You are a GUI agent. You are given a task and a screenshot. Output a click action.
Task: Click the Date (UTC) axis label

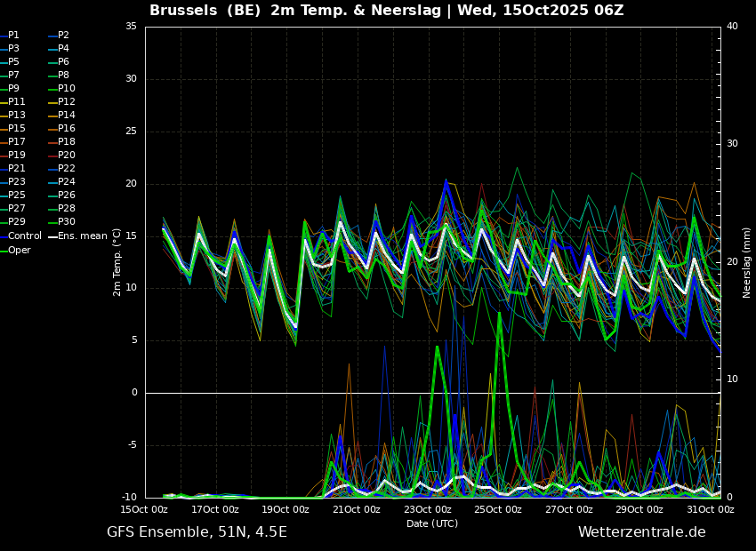(432, 523)
